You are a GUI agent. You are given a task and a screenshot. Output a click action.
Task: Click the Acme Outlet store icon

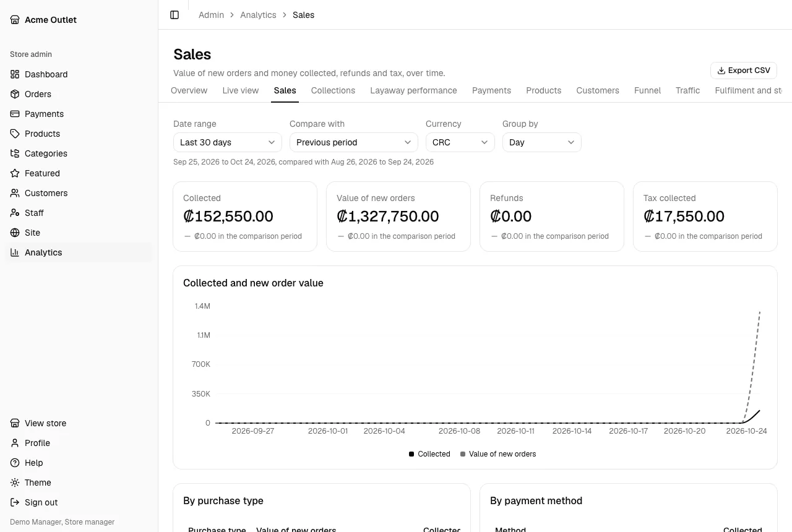[x=15, y=20]
